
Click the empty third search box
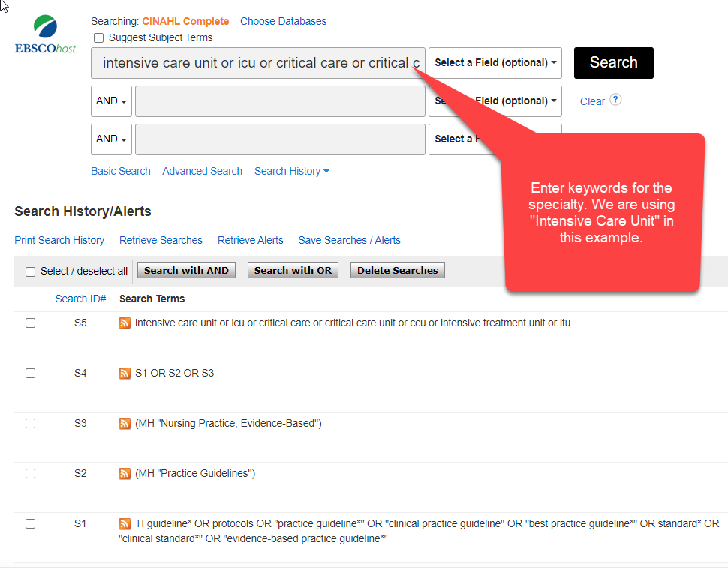(x=280, y=139)
